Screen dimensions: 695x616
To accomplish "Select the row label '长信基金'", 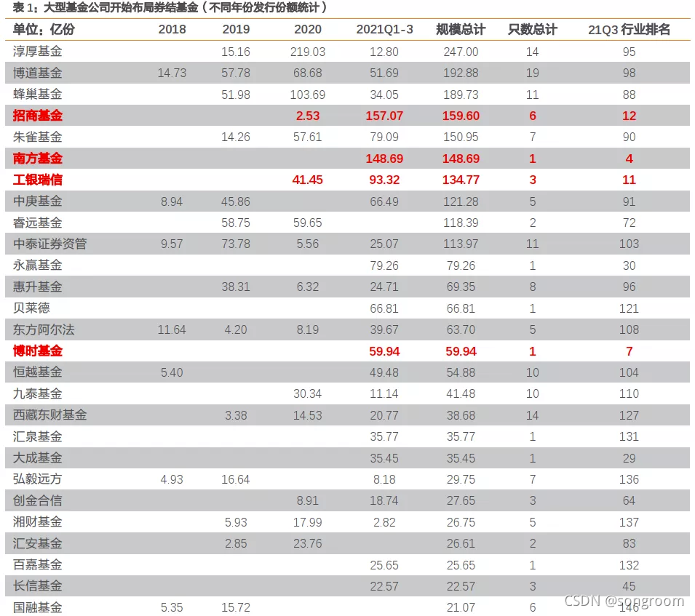I will pyautogui.click(x=37, y=585).
